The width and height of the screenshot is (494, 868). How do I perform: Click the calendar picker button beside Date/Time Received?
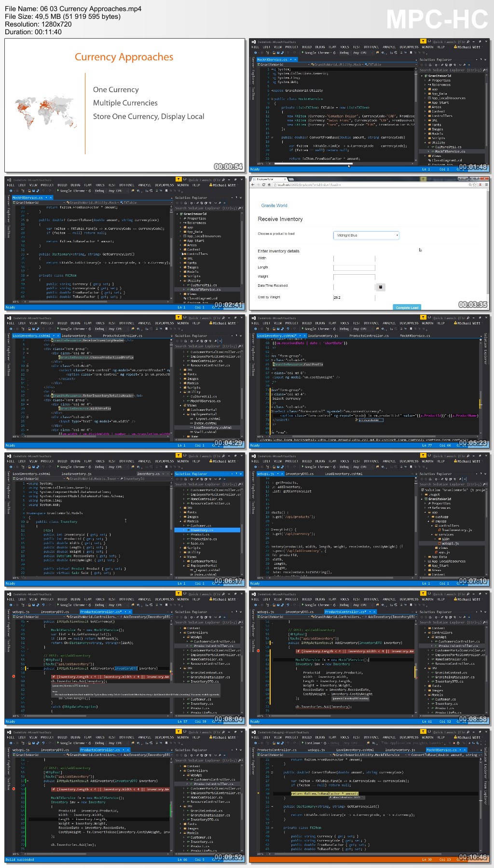(x=380, y=287)
